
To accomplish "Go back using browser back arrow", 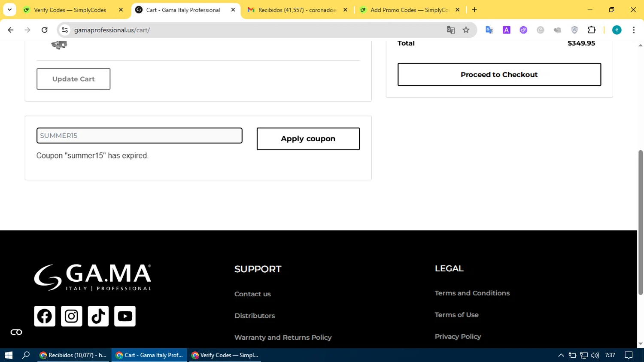I will pyautogui.click(x=11, y=30).
